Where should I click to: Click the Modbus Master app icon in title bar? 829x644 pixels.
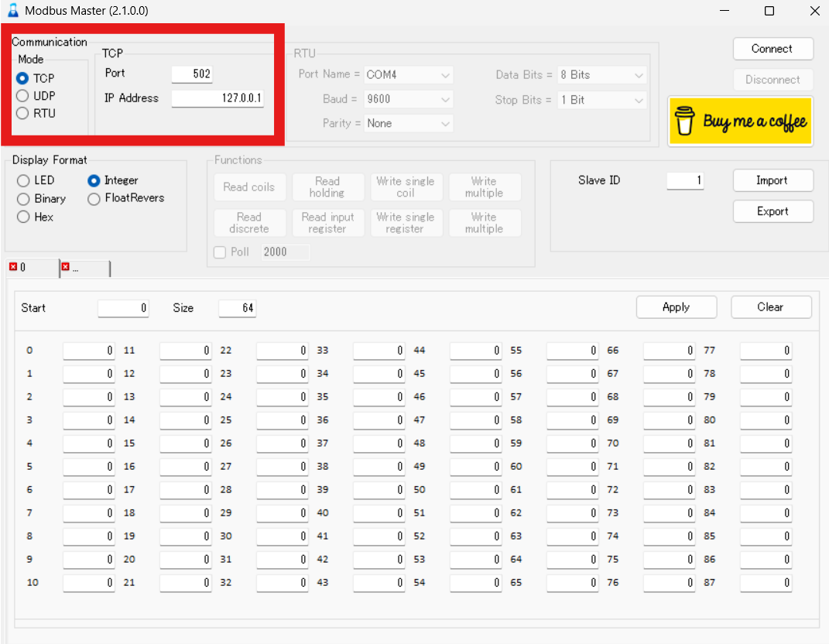12,11
